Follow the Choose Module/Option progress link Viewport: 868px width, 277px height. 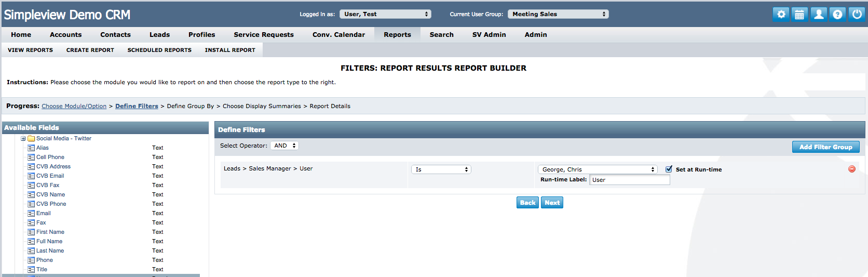coord(74,106)
